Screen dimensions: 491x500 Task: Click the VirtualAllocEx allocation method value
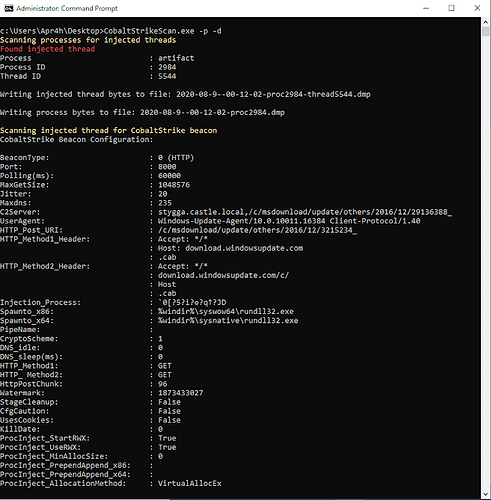190,483
